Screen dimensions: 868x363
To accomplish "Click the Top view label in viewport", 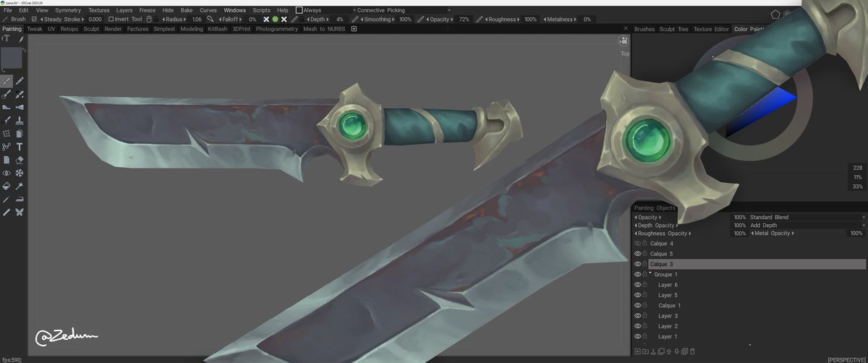I will (625, 54).
